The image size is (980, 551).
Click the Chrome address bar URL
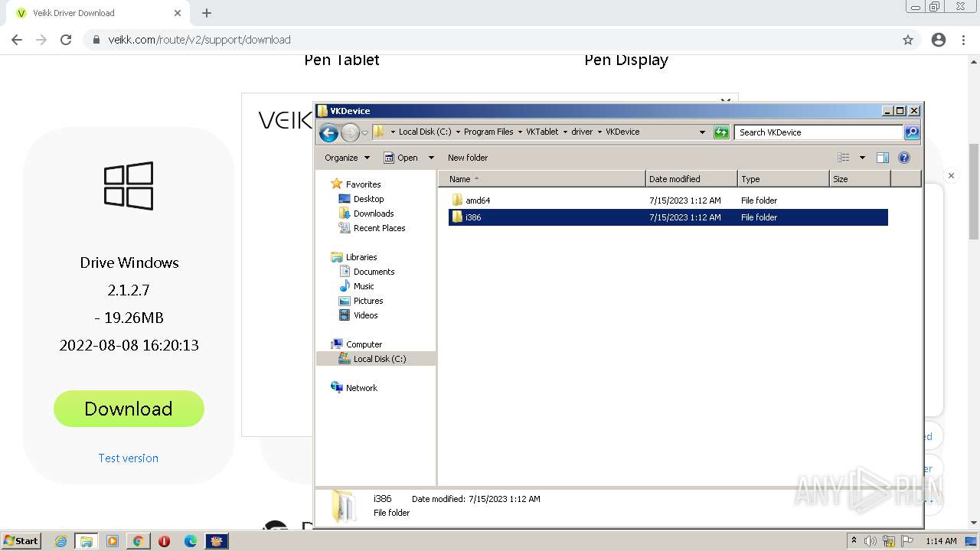199,40
